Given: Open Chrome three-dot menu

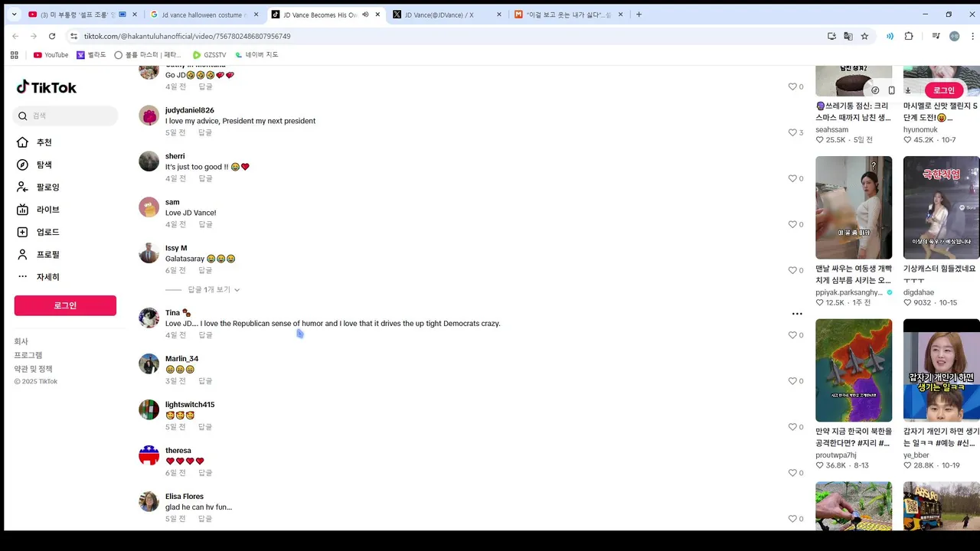Looking at the screenshot, I should click(973, 36).
